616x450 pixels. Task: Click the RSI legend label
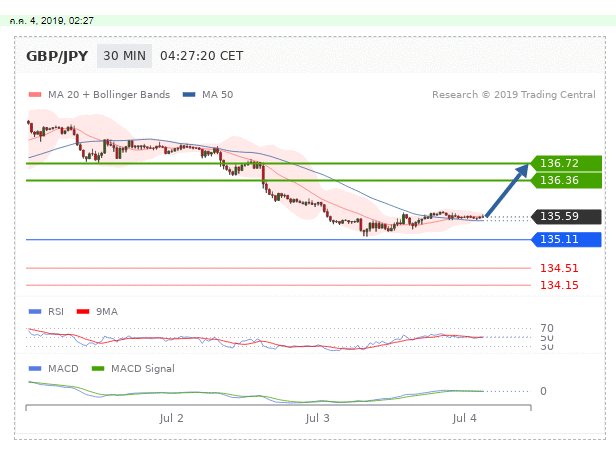pos(56,312)
